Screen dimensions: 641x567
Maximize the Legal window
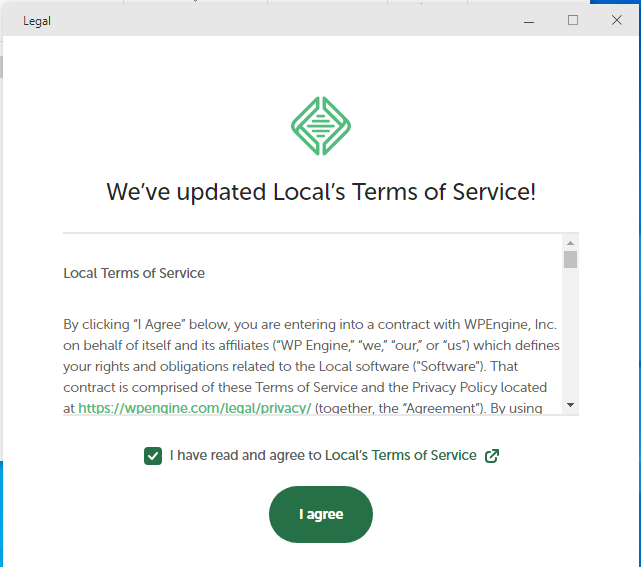[x=573, y=20]
